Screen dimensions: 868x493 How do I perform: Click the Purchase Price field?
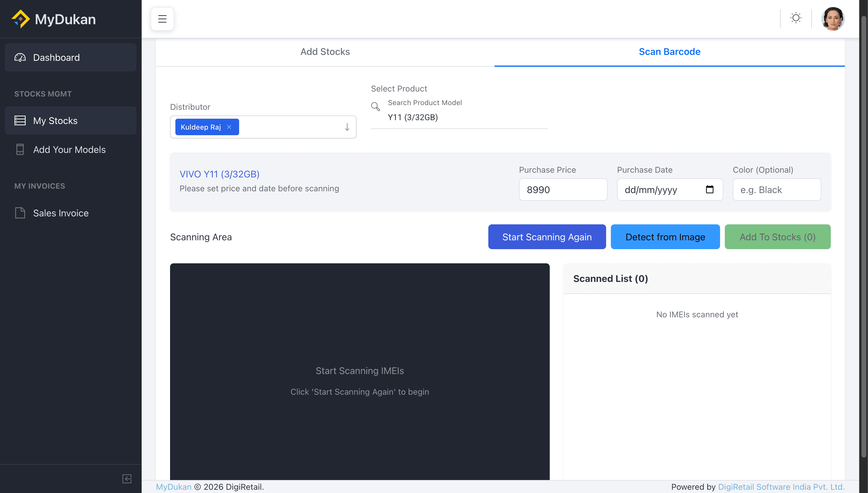pyautogui.click(x=563, y=190)
